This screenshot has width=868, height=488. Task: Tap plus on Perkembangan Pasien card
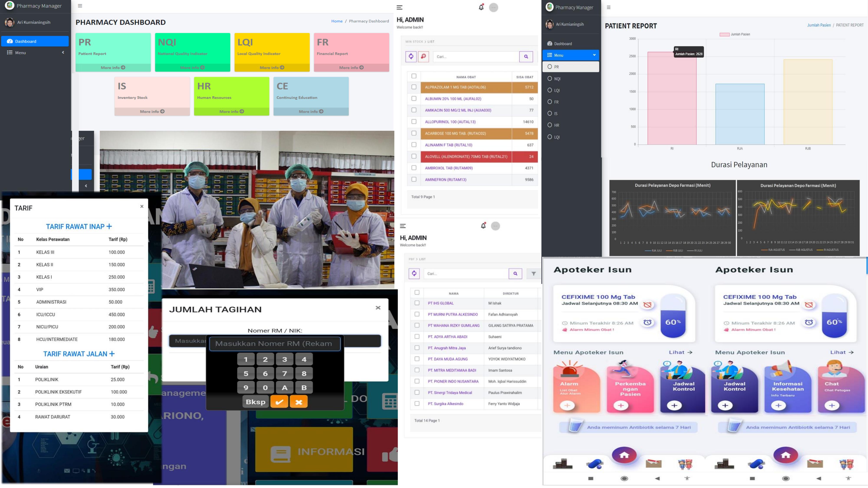[x=621, y=406]
